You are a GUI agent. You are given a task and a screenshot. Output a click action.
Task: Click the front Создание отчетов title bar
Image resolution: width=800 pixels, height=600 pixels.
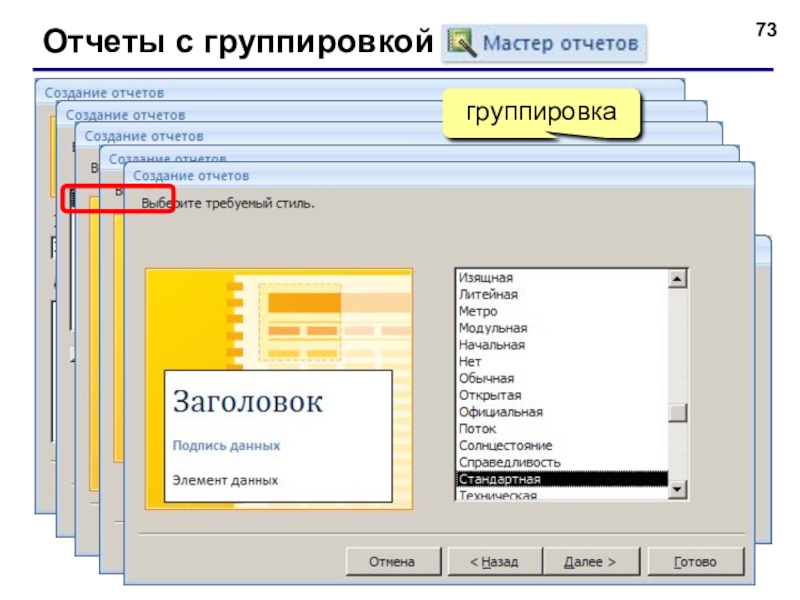pyautogui.click(x=439, y=176)
